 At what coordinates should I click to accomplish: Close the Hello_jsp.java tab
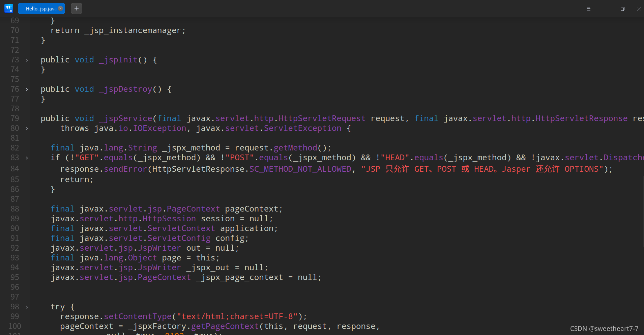(x=60, y=8)
